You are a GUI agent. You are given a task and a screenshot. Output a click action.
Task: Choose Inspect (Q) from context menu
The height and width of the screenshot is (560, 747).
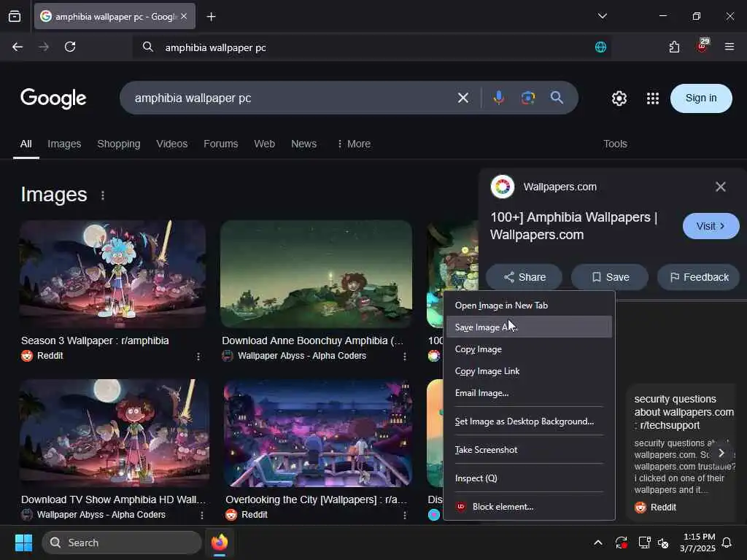tap(529, 478)
